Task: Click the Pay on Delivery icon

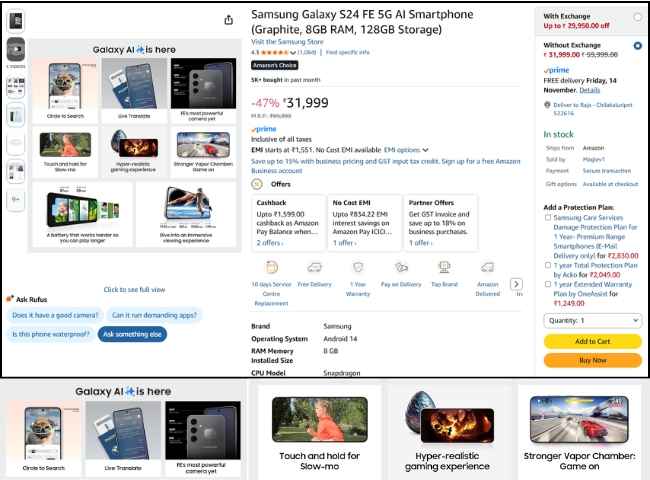Action: pos(401,267)
